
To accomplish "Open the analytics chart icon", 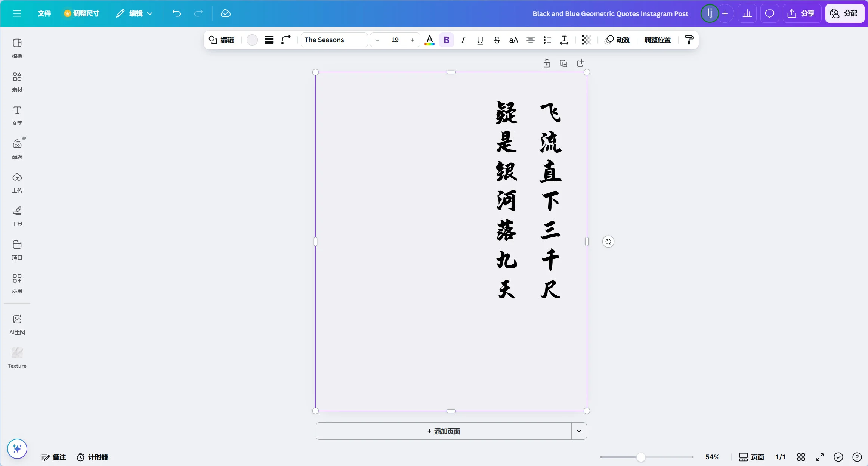I will click(747, 13).
